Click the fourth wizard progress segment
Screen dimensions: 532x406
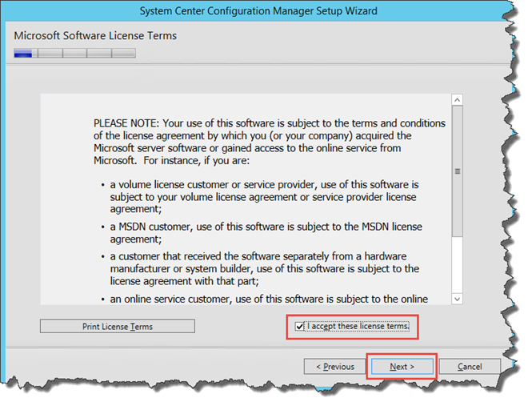pyautogui.click(x=99, y=54)
